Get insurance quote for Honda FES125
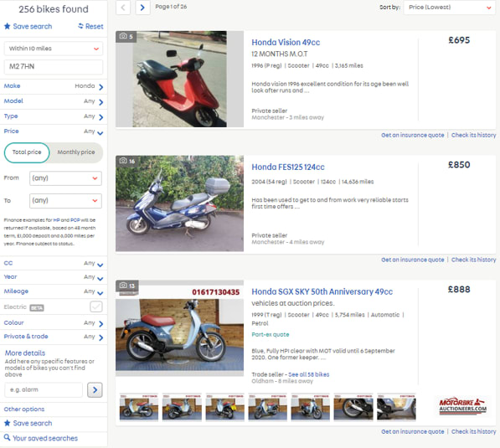This screenshot has width=500, height=448. click(x=413, y=260)
